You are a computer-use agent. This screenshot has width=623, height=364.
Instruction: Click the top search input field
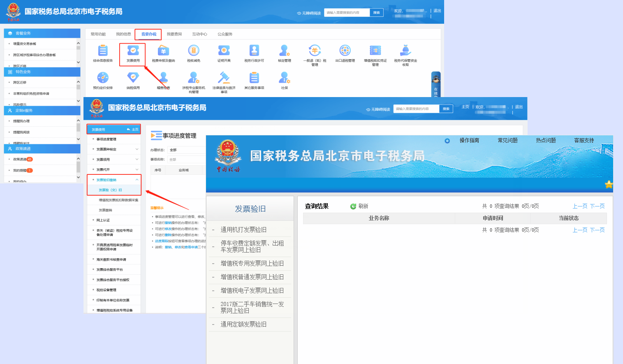[347, 13]
